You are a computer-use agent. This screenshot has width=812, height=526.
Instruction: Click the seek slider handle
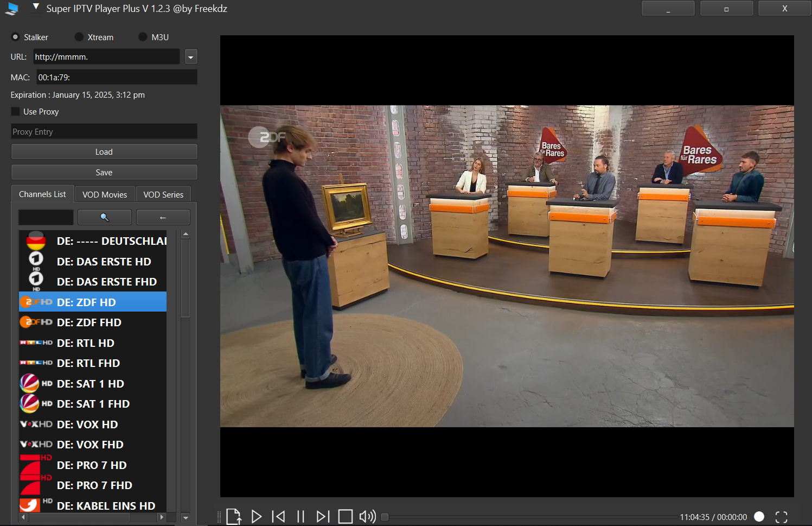[x=385, y=517]
